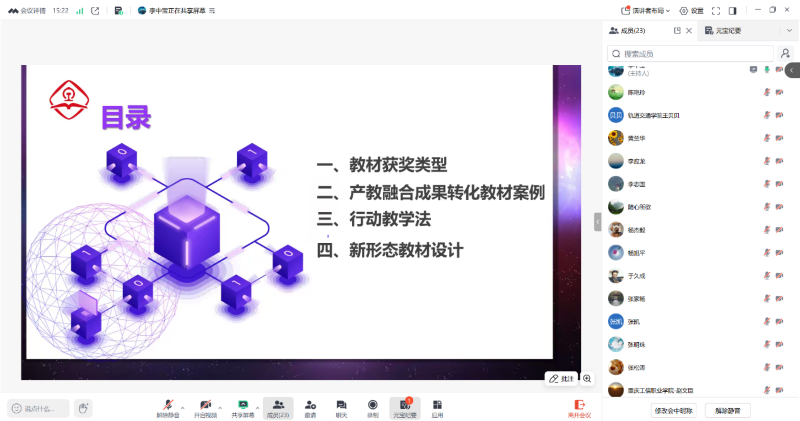Image resolution: width=800 pixels, height=421 pixels.
Task: Collapse side panel using left edge handle
Action: 598,220
